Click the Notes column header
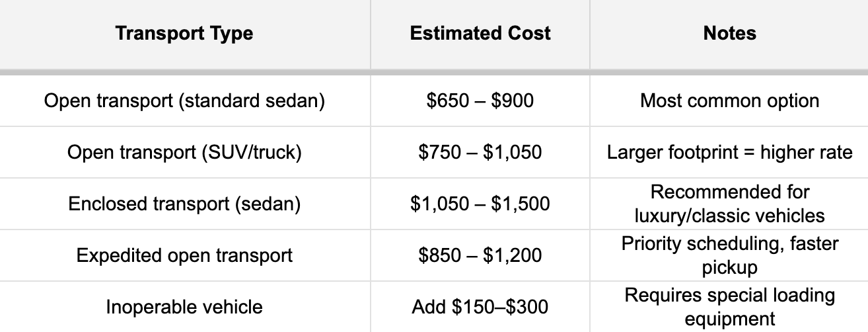This screenshot has height=332, width=868. click(729, 34)
